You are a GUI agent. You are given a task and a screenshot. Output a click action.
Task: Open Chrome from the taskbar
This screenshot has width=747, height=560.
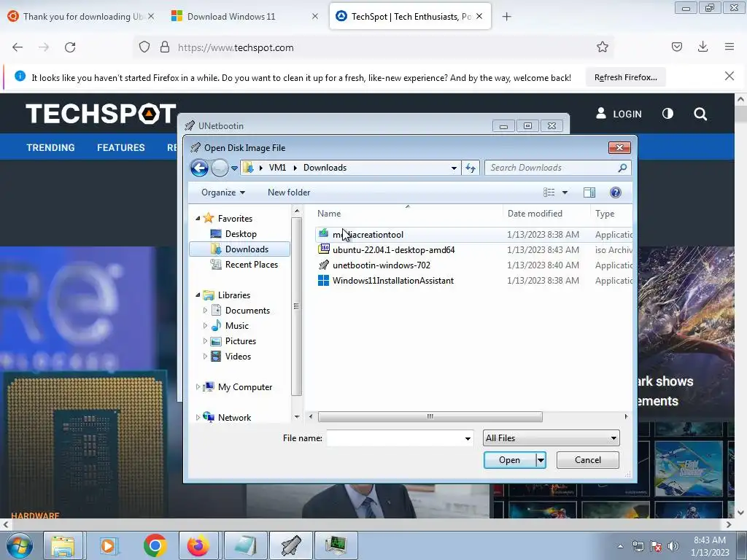pyautogui.click(x=155, y=545)
